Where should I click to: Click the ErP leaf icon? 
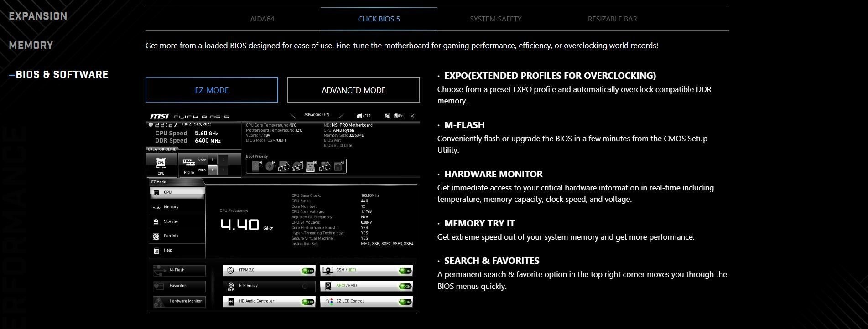[x=231, y=286]
